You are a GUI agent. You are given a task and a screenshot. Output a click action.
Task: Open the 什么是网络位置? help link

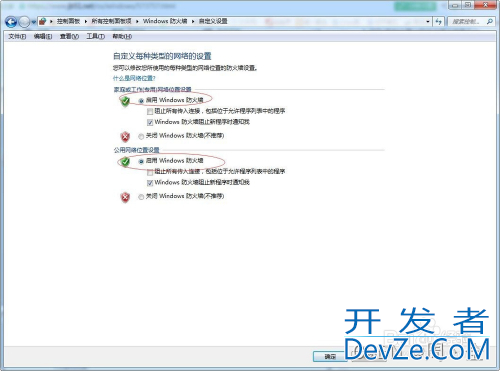pos(134,78)
